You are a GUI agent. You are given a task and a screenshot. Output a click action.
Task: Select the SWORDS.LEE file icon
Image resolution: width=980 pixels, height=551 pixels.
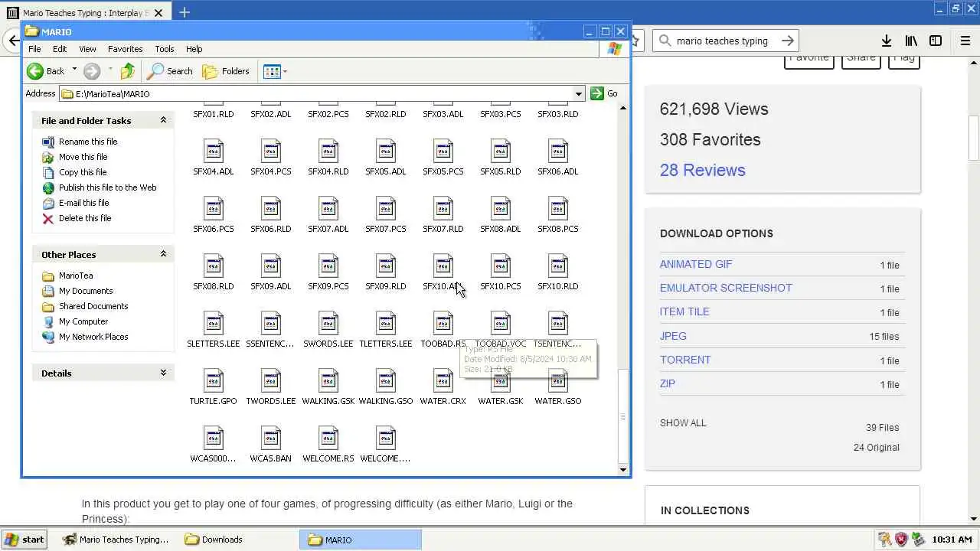(x=328, y=324)
